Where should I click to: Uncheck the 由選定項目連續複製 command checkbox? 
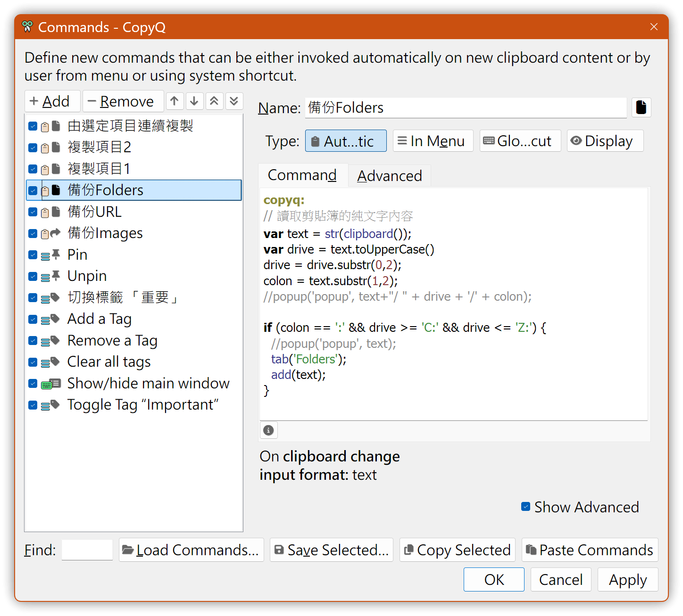coord(33,126)
